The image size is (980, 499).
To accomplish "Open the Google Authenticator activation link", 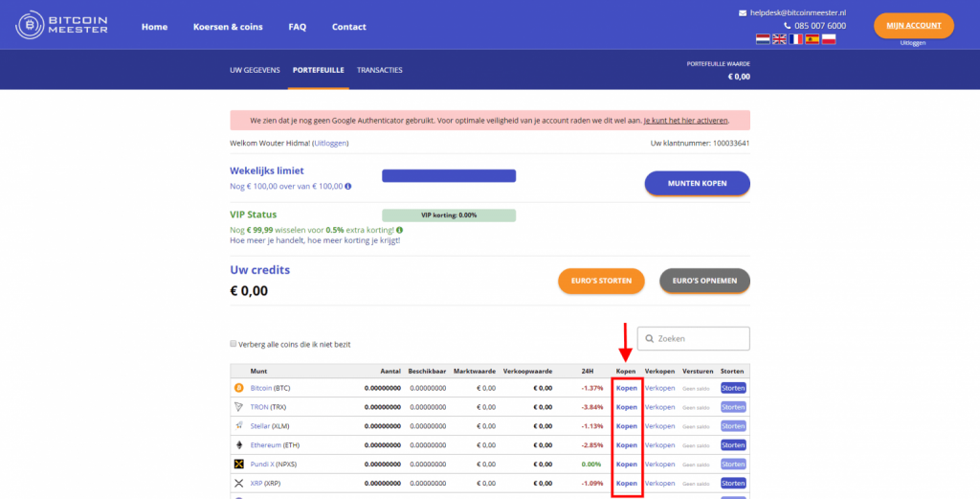I will tap(685, 121).
